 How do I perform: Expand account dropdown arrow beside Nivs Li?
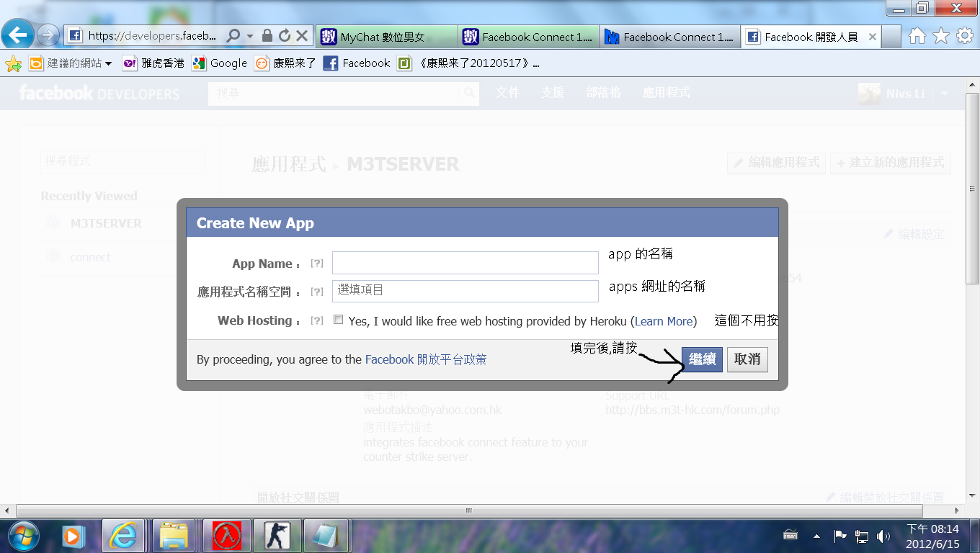tap(945, 94)
